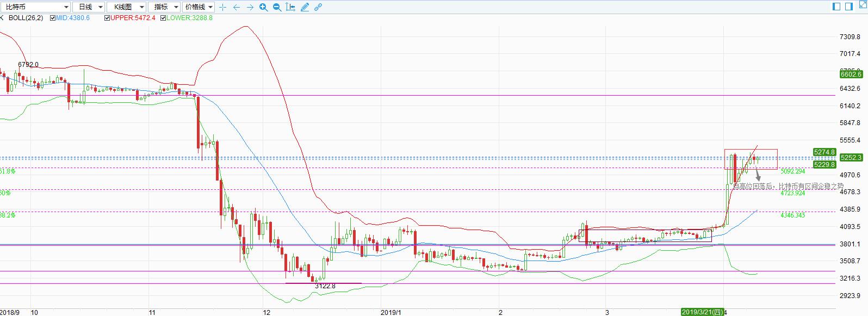868x316 pixels.
Task: Open the K线图 chart type dropdown
Action: pyautogui.click(x=126, y=7)
